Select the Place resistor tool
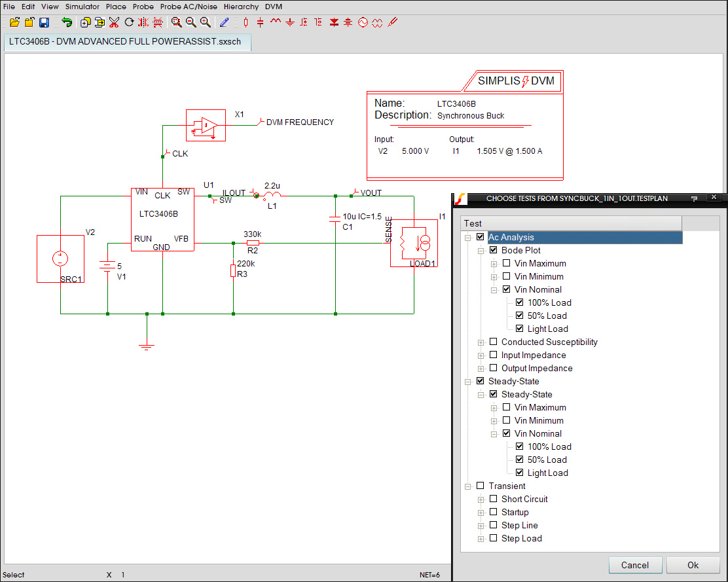The height and width of the screenshot is (582, 728). pos(246,22)
